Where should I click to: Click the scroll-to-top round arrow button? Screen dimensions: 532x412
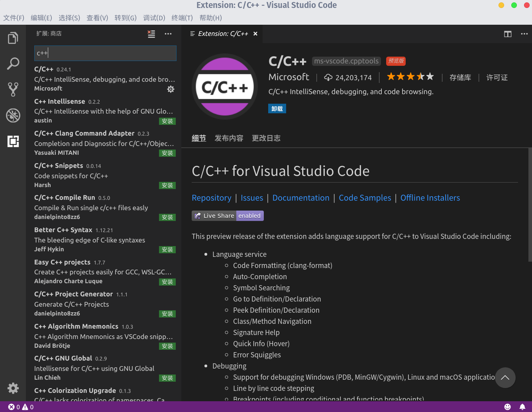tap(505, 377)
